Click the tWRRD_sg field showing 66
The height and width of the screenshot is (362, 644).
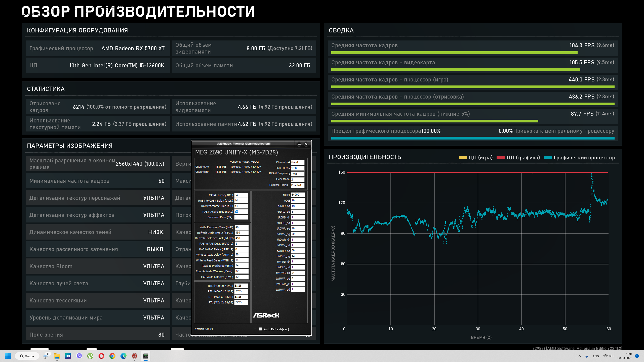[298, 251]
